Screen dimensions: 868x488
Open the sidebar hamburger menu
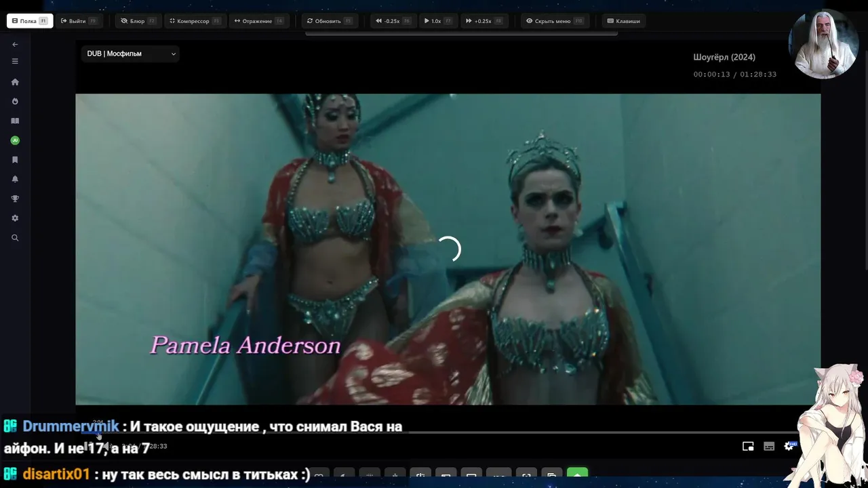point(15,61)
